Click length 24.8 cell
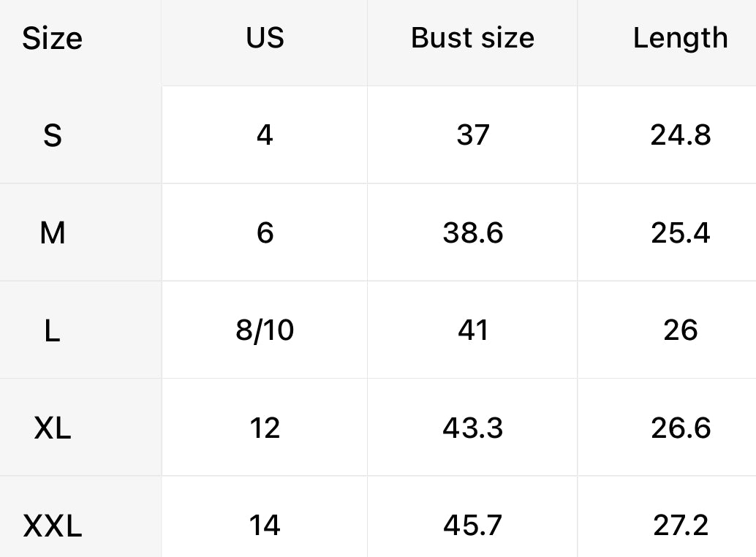This screenshot has width=756, height=557. 680,135
